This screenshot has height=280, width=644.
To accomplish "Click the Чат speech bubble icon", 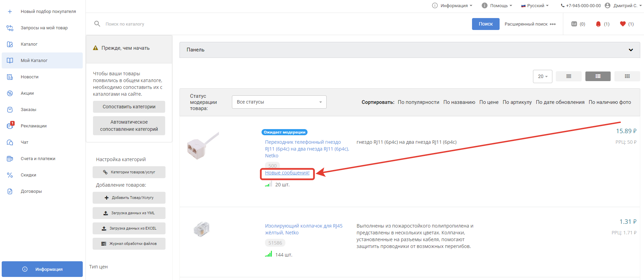I will point(10,142).
